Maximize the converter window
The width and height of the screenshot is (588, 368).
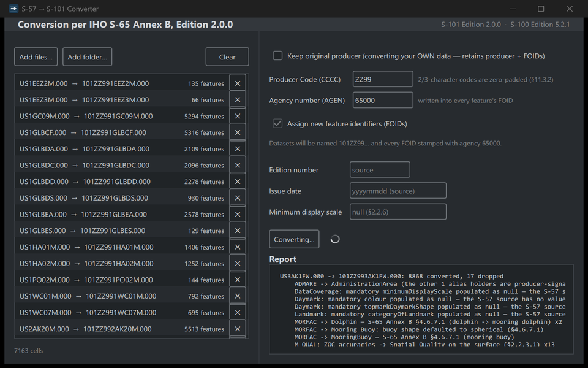point(541,9)
